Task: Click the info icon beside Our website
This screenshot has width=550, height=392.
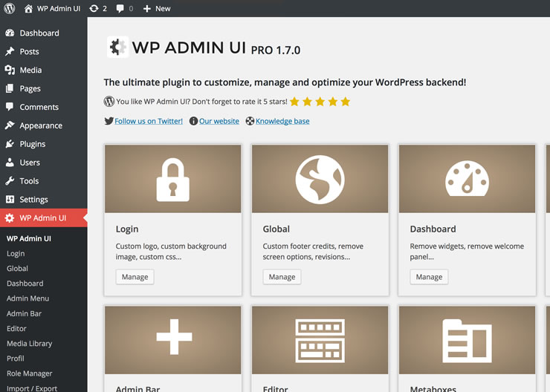Action: click(x=194, y=121)
